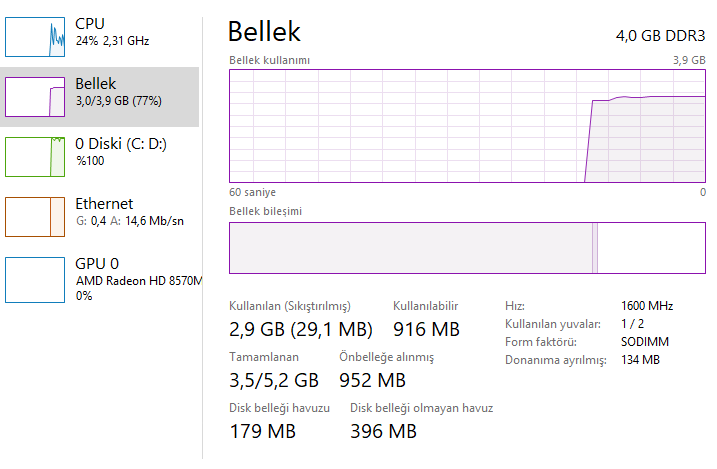Click the 1600 MHz speed value

pos(646,306)
